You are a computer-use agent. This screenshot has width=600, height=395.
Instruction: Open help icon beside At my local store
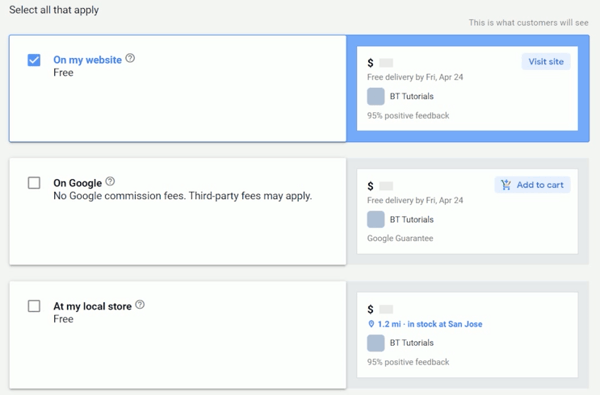click(x=140, y=305)
